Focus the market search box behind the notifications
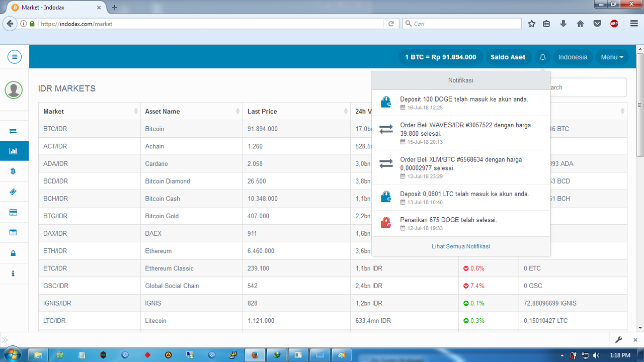 click(588, 87)
